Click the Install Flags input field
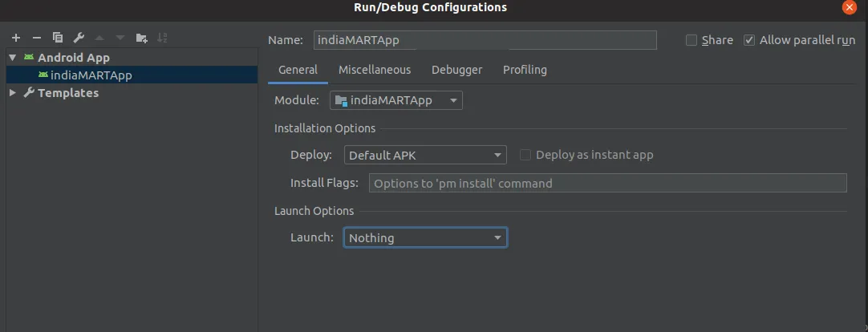 pyautogui.click(x=608, y=183)
